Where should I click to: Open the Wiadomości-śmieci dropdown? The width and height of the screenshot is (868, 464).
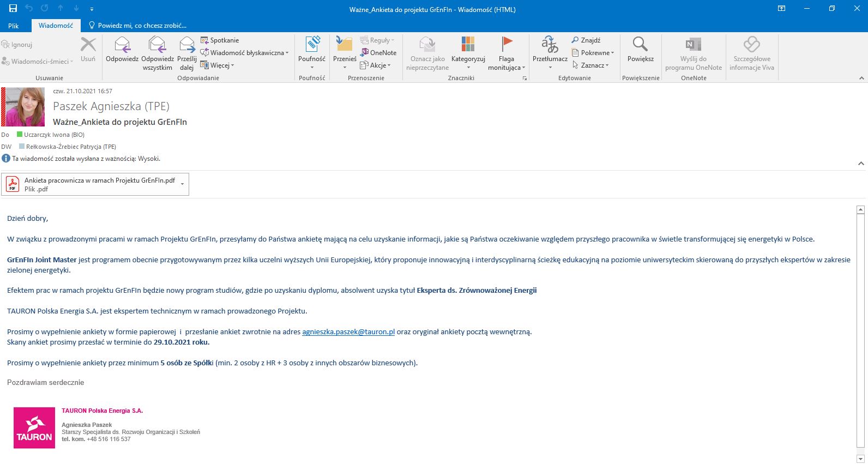37,62
